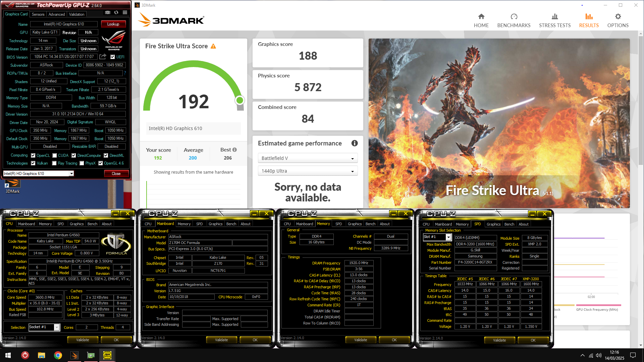
Task: Toggle the DirectCompute checkbox
Action: click(74, 156)
